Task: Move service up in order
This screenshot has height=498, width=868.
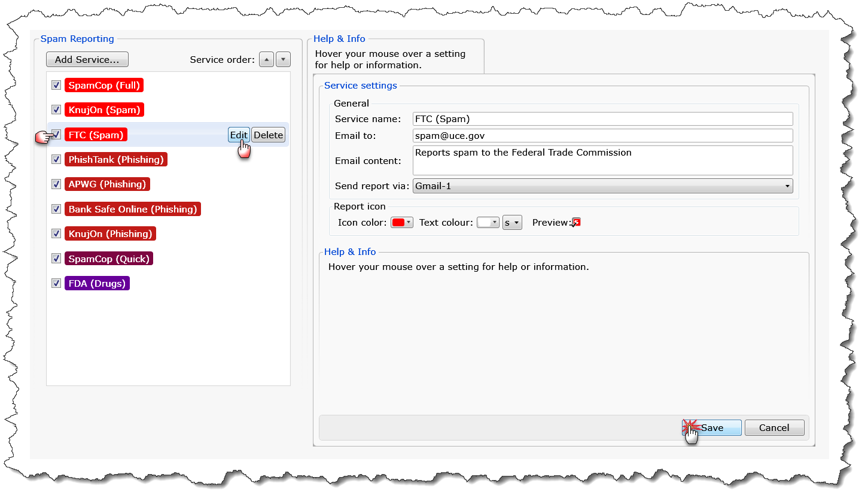Action: (267, 59)
